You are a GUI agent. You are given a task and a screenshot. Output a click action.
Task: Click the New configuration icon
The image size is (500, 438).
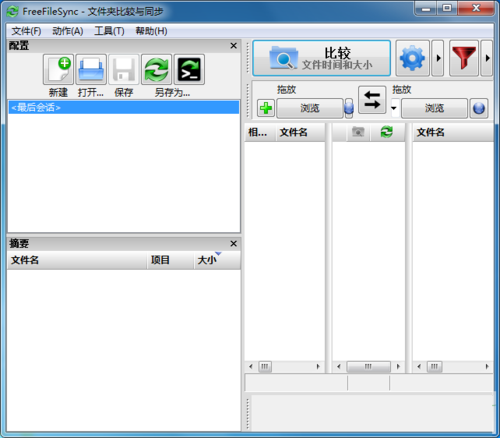pyautogui.click(x=58, y=69)
